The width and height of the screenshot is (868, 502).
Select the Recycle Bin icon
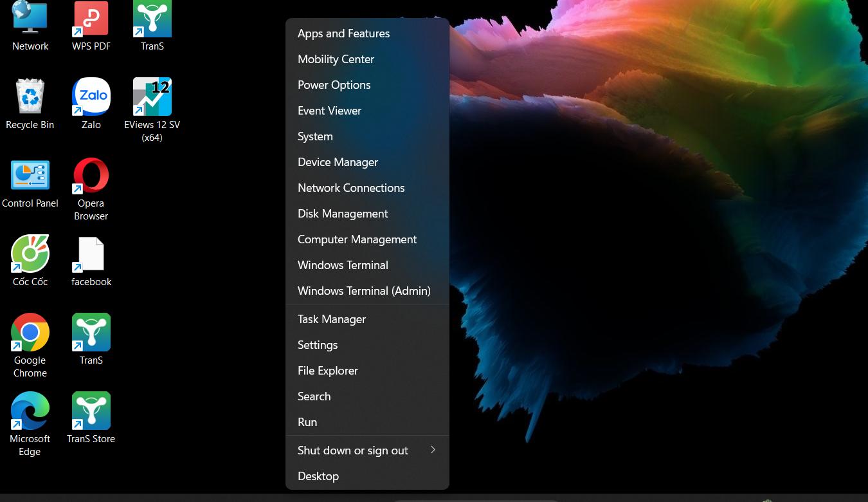point(30,104)
